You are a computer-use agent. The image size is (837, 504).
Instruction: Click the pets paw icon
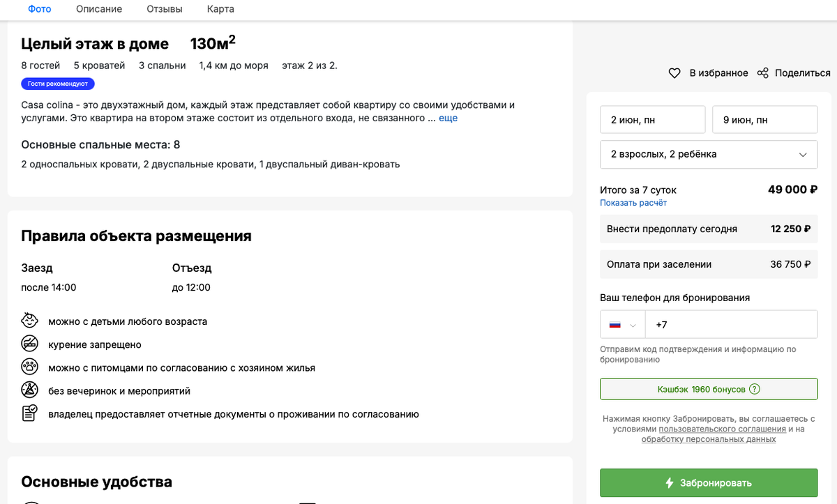(29, 367)
